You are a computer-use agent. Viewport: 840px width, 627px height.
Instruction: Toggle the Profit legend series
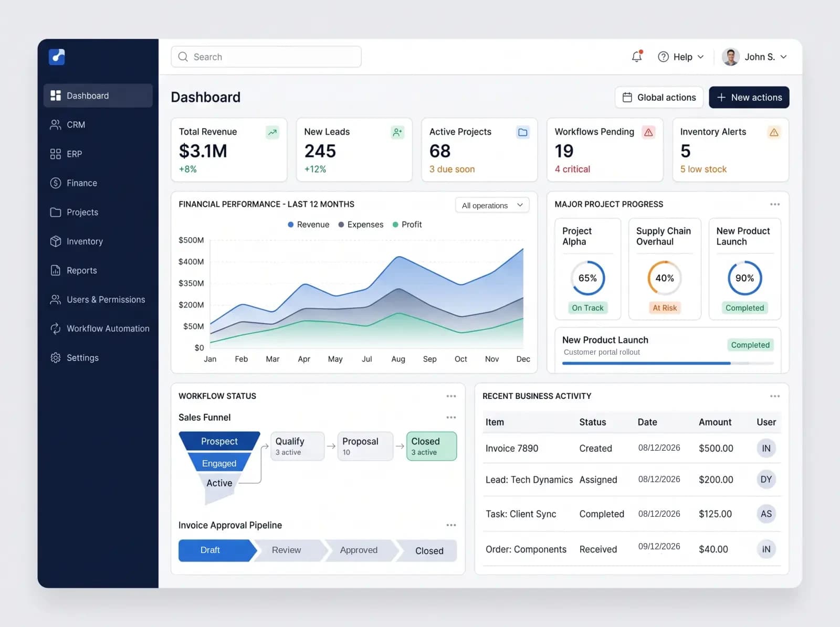click(407, 225)
